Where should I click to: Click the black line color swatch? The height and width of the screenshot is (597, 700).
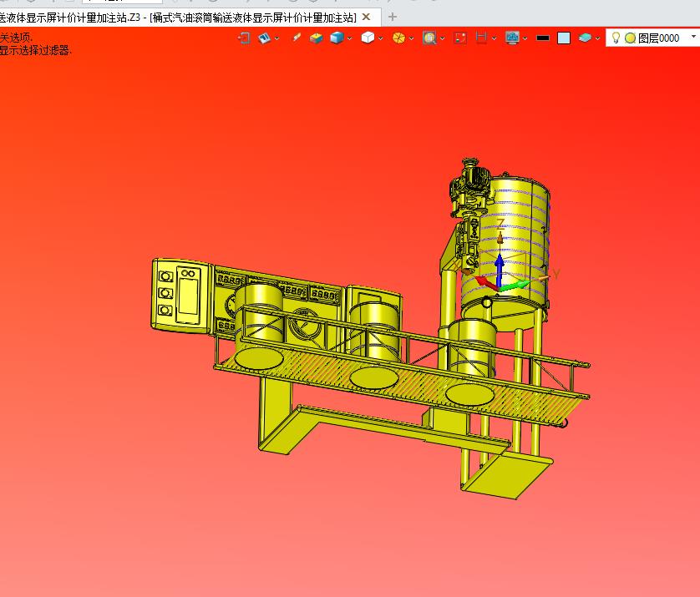pos(543,38)
